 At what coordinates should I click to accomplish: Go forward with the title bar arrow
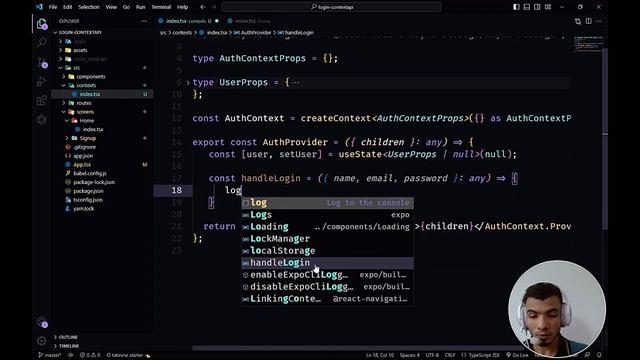pos(213,7)
